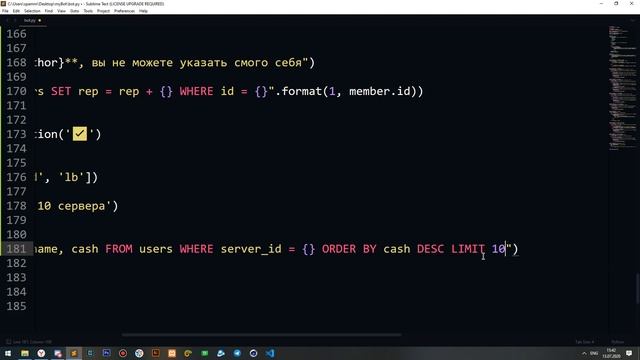Click member.id on line 170
Image resolution: width=640 pixels, height=360 pixels.
click(380, 91)
